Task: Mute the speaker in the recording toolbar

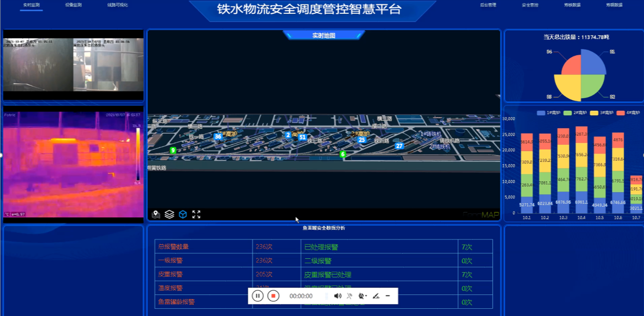Action: click(338, 296)
